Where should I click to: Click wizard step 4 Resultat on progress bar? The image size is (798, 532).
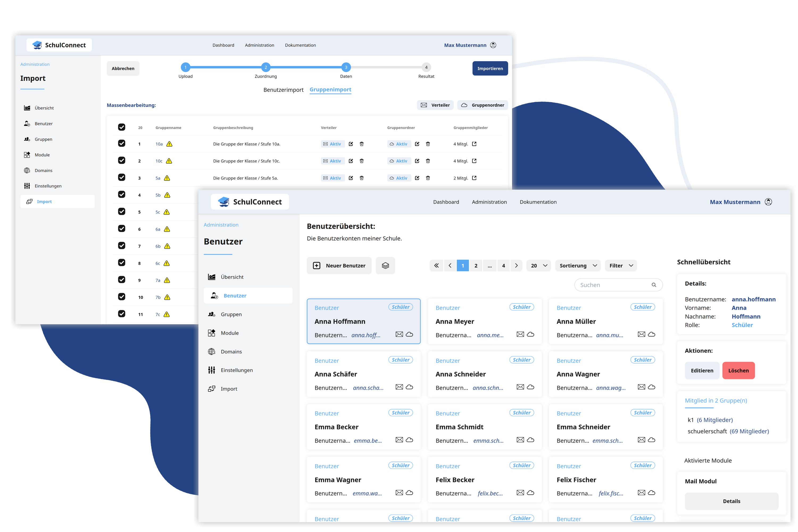pyautogui.click(x=426, y=67)
